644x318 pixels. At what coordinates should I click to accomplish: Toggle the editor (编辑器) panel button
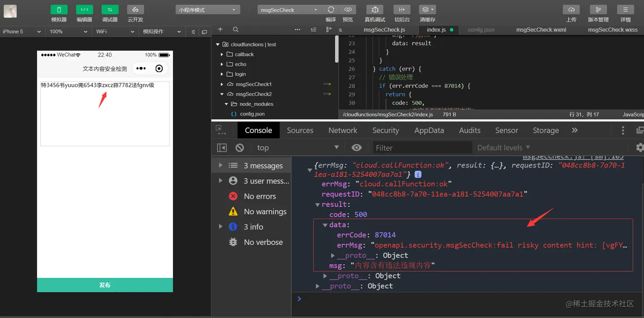click(x=84, y=10)
